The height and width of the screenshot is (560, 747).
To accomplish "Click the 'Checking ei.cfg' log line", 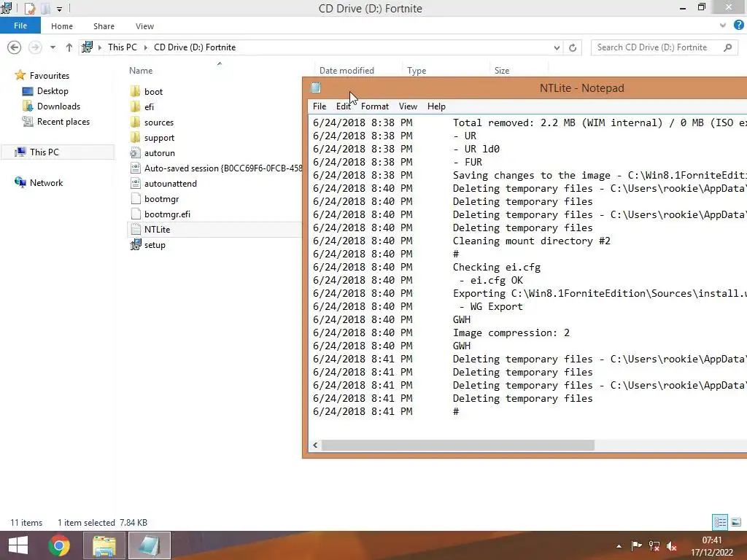I will pos(496,267).
